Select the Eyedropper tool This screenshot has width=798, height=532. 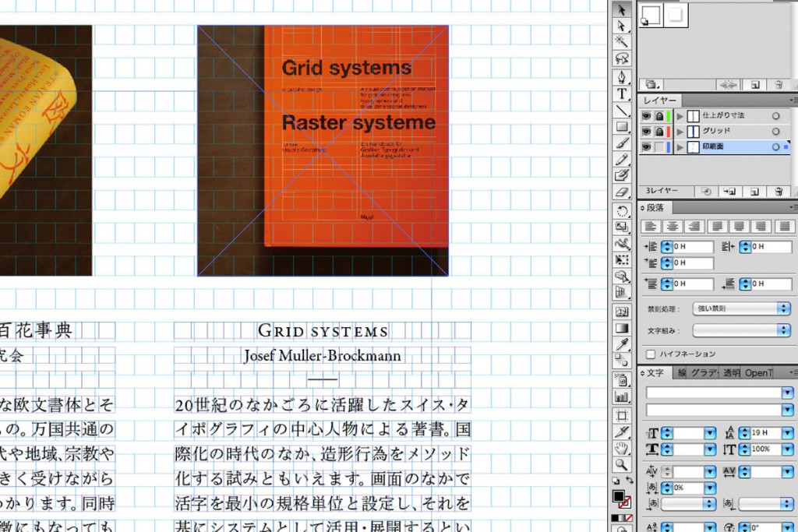point(621,345)
